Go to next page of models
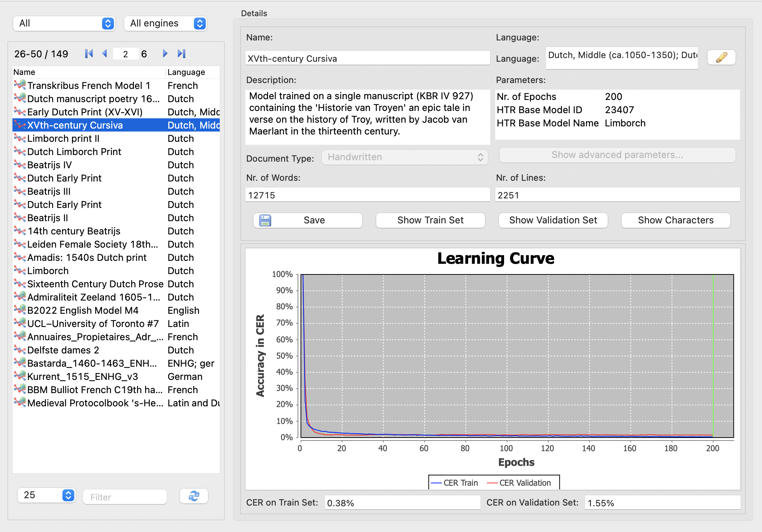762x532 pixels. pos(165,54)
